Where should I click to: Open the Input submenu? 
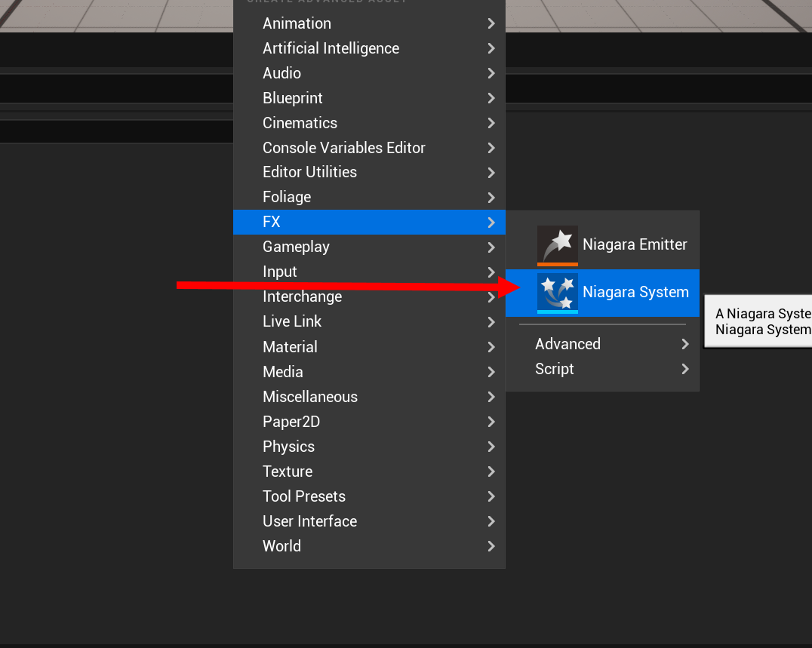click(x=369, y=272)
